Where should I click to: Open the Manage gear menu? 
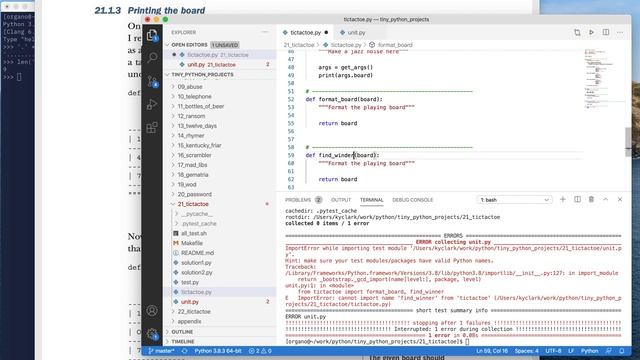pyautogui.click(x=152, y=334)
